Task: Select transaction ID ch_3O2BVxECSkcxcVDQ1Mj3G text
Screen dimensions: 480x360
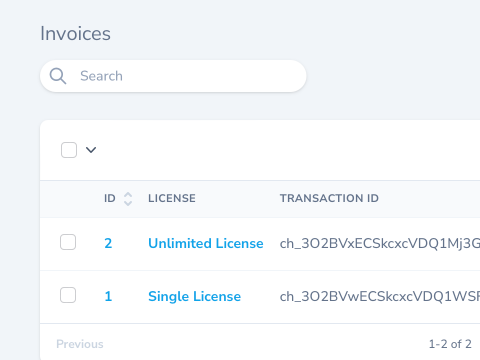Action: (380, 243)
